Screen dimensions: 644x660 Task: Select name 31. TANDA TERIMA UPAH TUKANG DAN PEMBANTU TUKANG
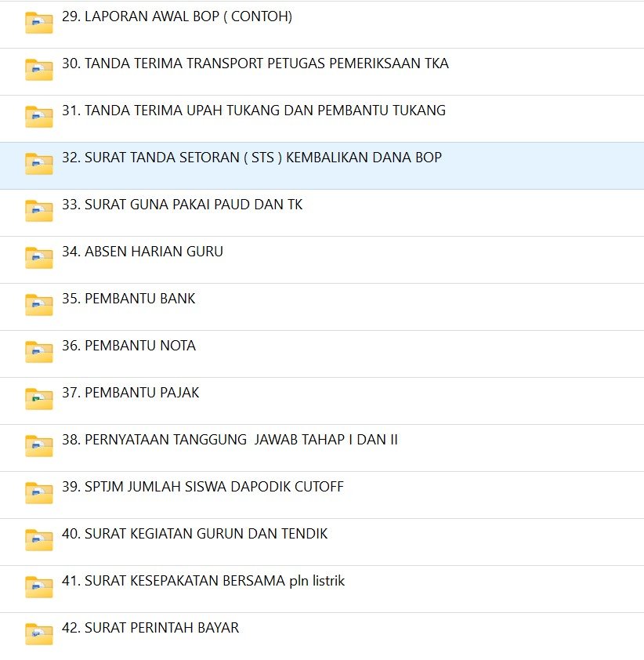coord(254,111)
